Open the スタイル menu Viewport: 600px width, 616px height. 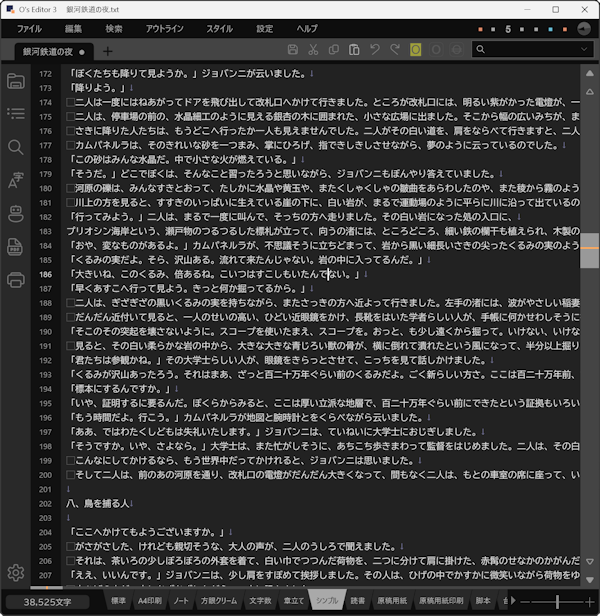[219, 29]
